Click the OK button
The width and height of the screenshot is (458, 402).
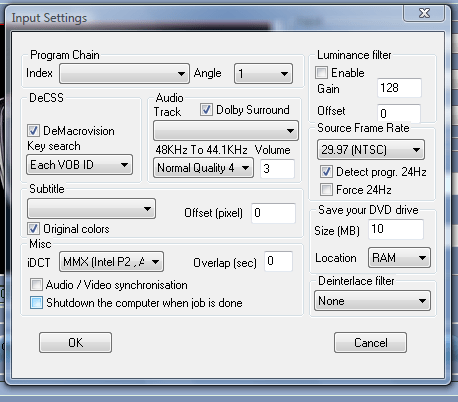tap(75, 342)
